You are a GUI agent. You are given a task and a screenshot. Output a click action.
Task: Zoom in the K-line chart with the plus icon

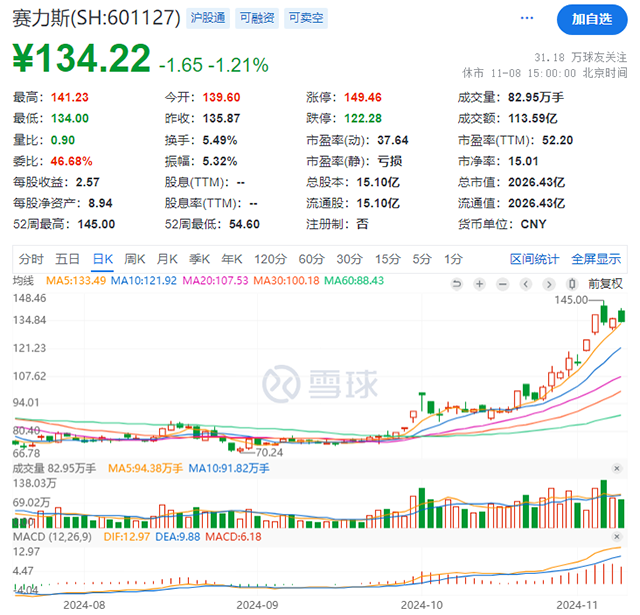pos(480,284)
